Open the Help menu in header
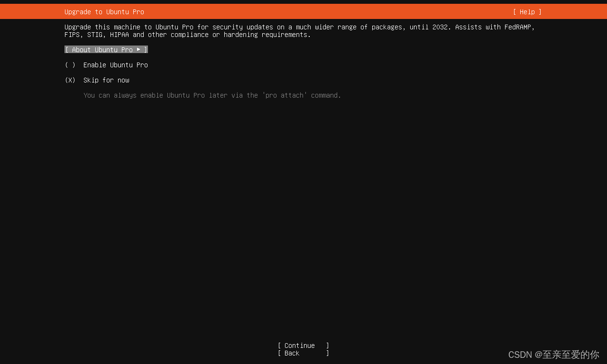The height and width of the screenshot is (364, 607). pyautogui.click(x=527, y=12)
